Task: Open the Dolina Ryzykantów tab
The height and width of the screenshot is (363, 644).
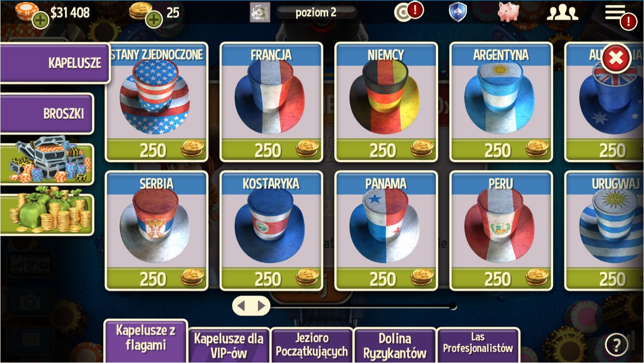Action: point(395,345)
